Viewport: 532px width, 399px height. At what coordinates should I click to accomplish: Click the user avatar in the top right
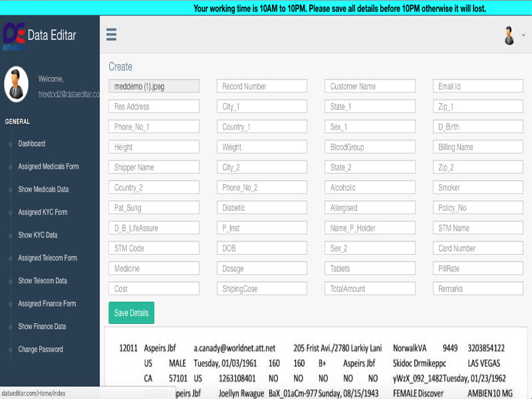coord(509,35)
